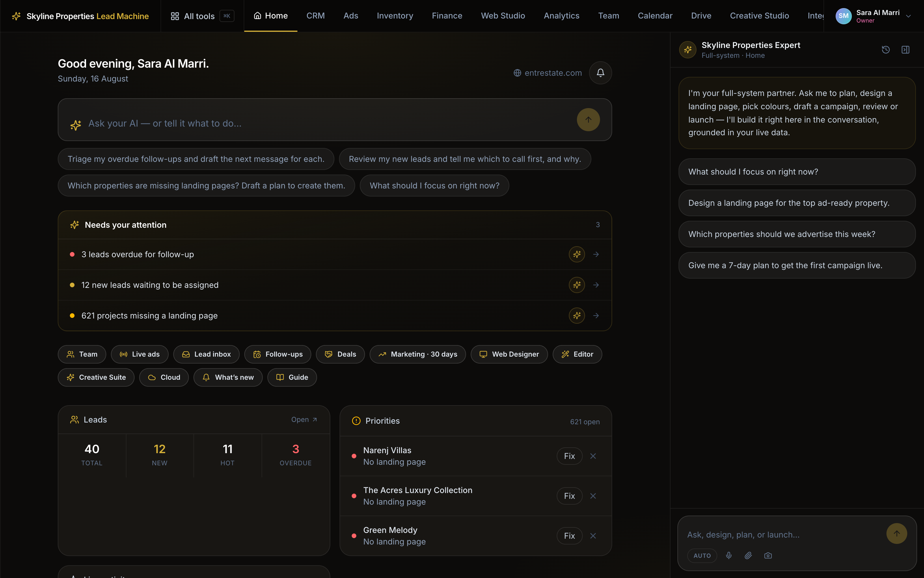
Task: Open the Lead inbox shortcut
Action: tap(206, 354)
